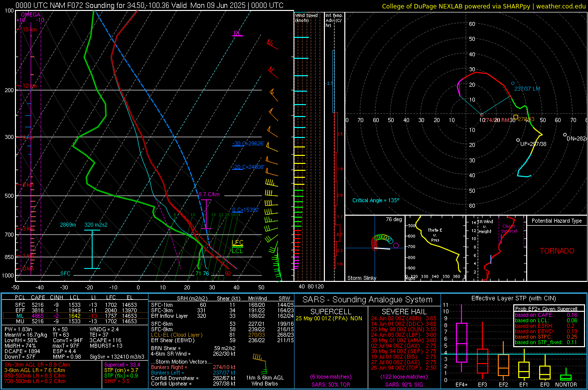Click the 274/20 RM hodograph label

pyautogui.click(x=496, y=120)
